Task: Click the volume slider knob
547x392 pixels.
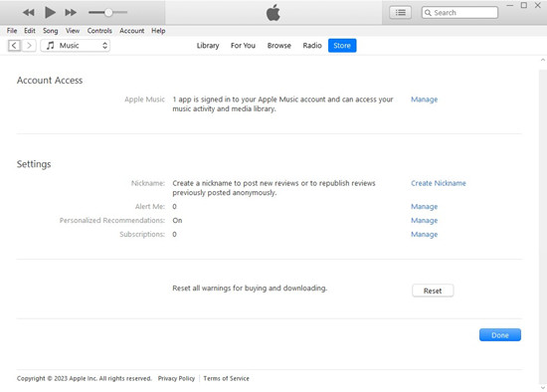Action: coord(108,13)
